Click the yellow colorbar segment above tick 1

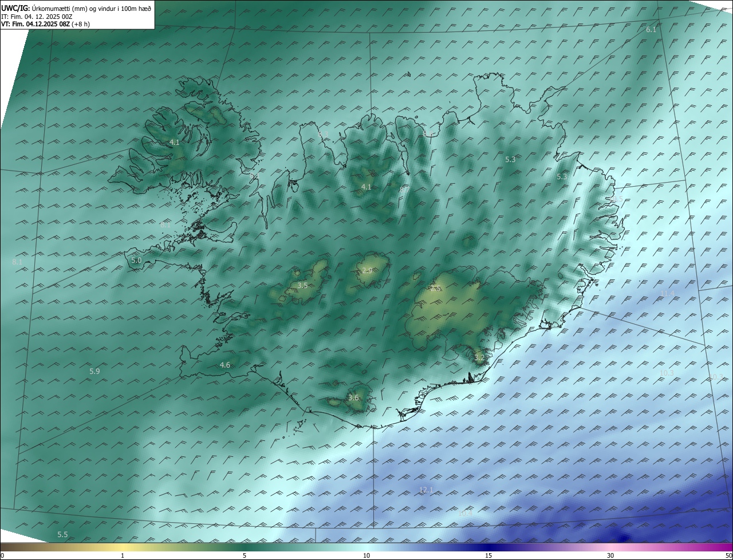coord(123,547)
